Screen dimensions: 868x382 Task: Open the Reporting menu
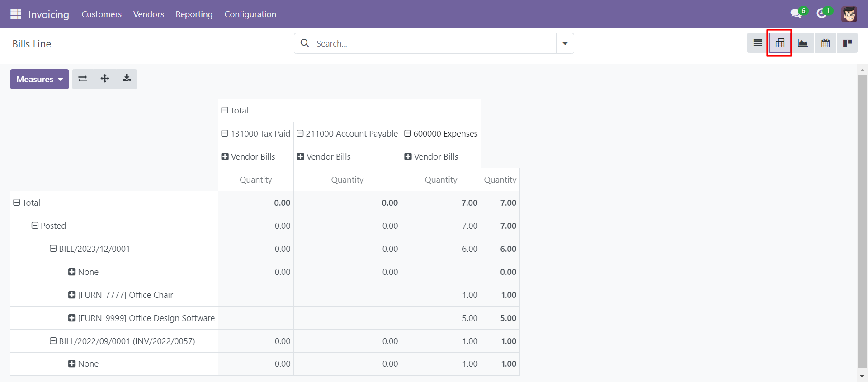pos(194,14)
